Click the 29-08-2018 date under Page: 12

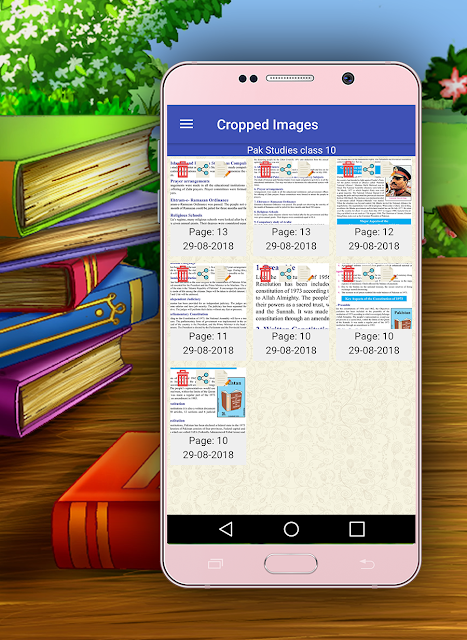(x=374, y=246)
